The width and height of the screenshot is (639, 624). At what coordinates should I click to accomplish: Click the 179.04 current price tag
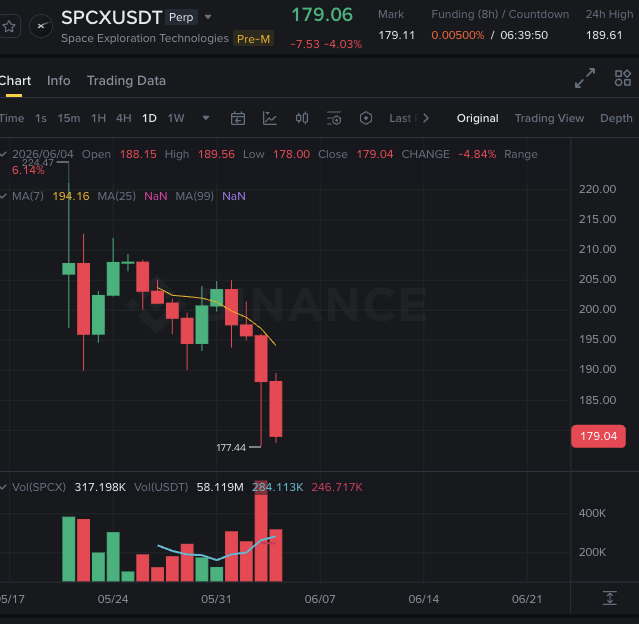598,436
